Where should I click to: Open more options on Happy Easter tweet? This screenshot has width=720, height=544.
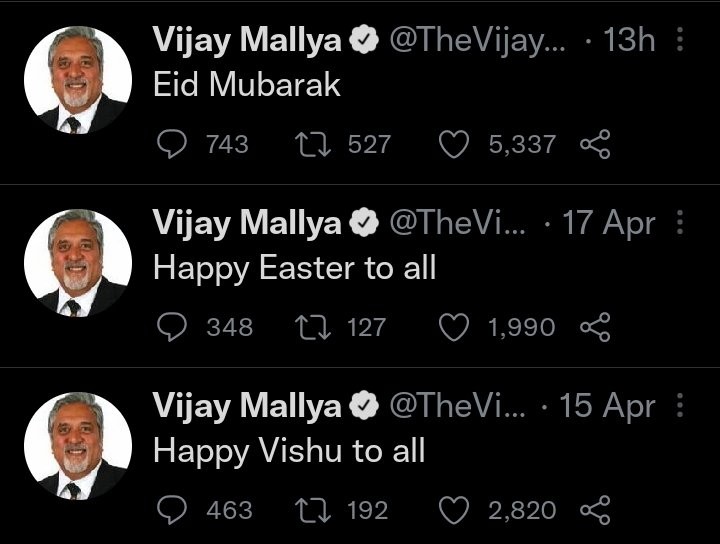681,223
